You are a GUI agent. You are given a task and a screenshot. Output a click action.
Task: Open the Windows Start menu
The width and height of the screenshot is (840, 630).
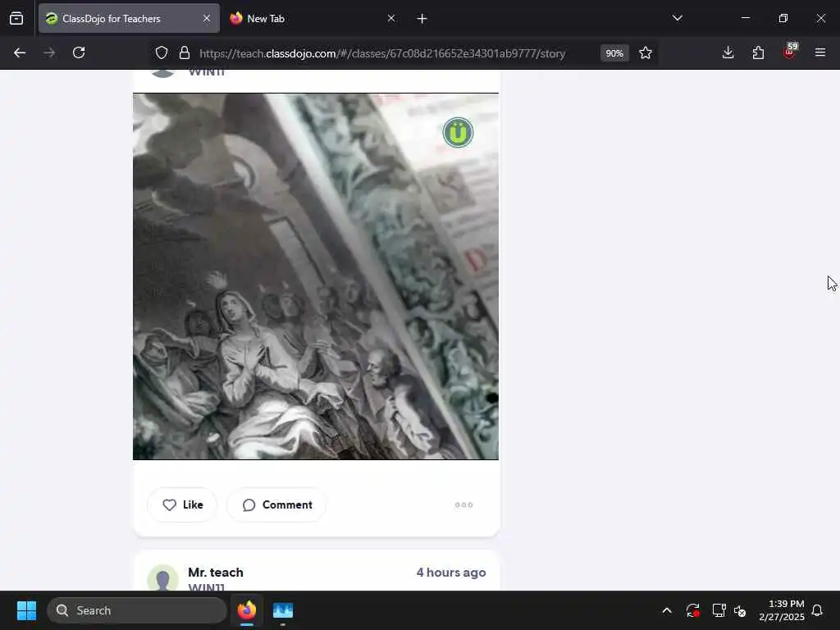pos(26,610)
